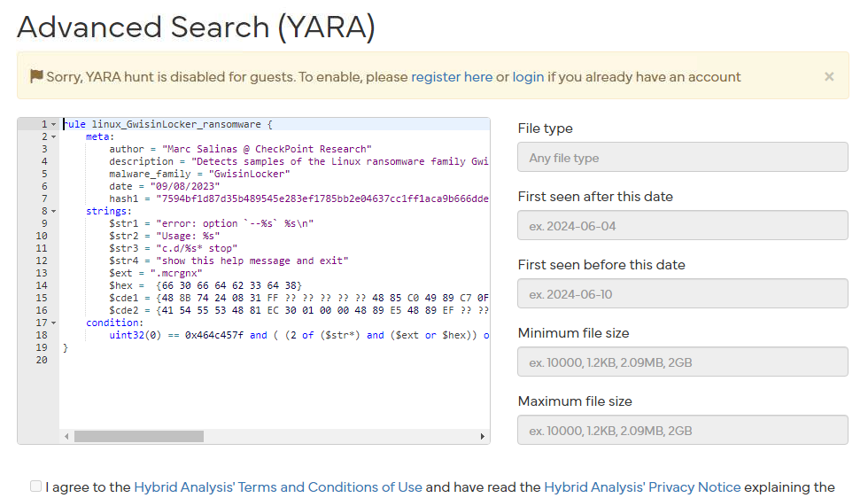Image resolution: width=868 pixels, height=498 pixels.
Task: Open the 'register here' link
Action: [x=452, y=77]
